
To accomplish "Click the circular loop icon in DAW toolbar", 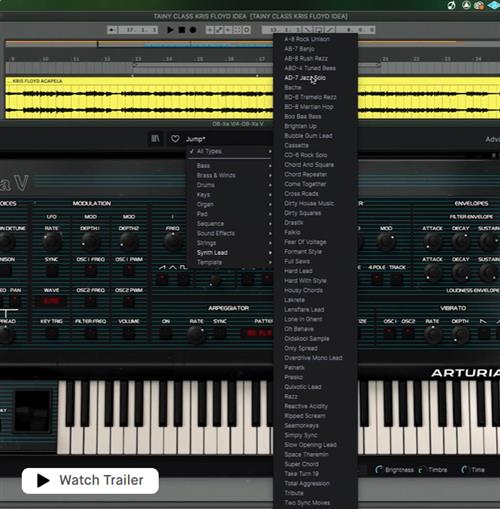I will [x=247, y=30].
